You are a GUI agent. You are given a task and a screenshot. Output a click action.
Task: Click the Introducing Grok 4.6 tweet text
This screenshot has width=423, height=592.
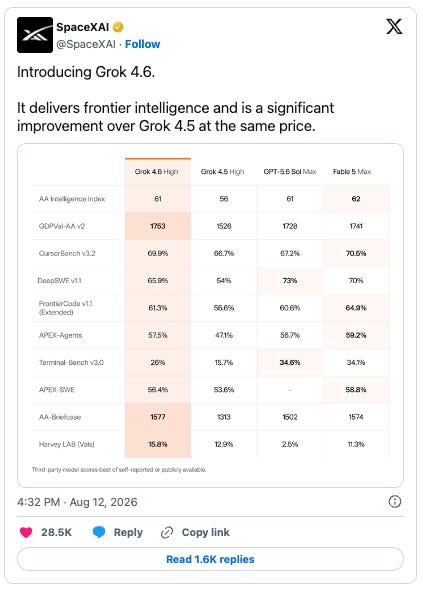pyautogui.click(x=86, y=72)
